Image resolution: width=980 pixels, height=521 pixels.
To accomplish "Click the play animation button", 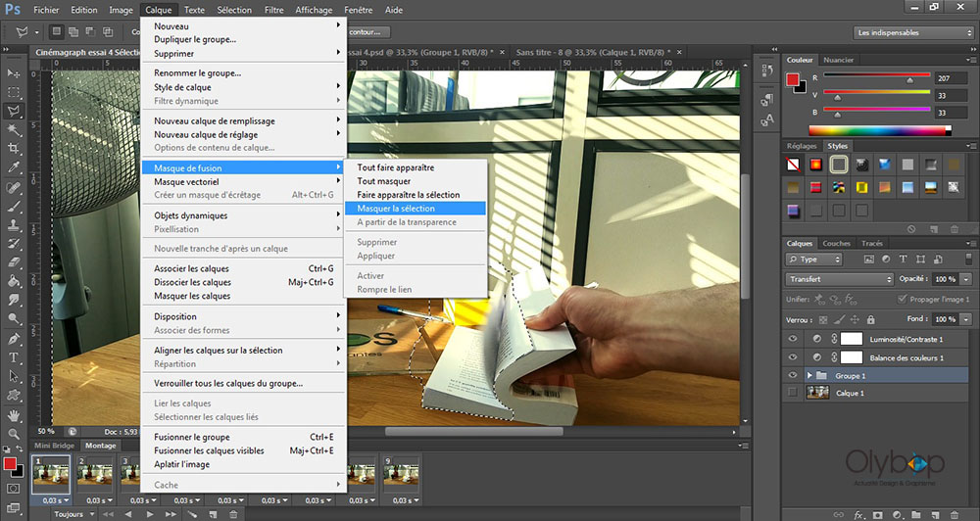I will (x=149, y=514).
